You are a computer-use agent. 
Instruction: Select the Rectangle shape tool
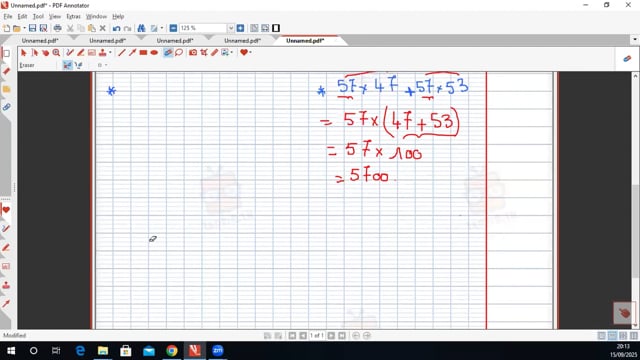(x=143, y=53)
